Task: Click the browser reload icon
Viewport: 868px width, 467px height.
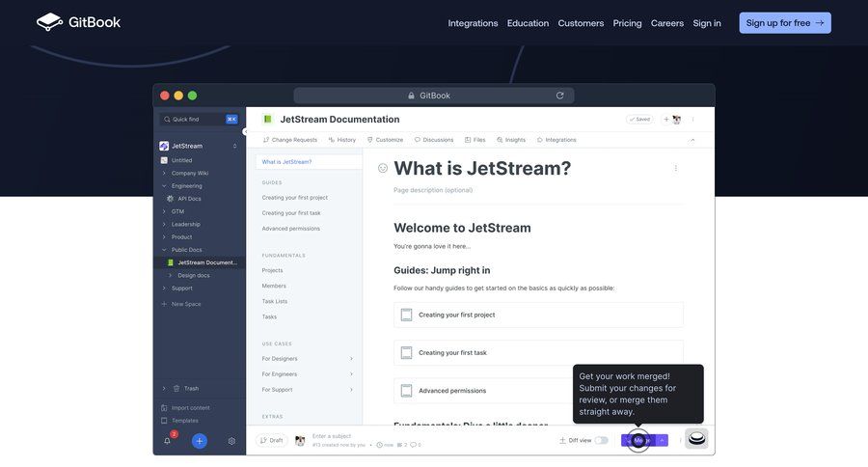Action: pos(559,96)
